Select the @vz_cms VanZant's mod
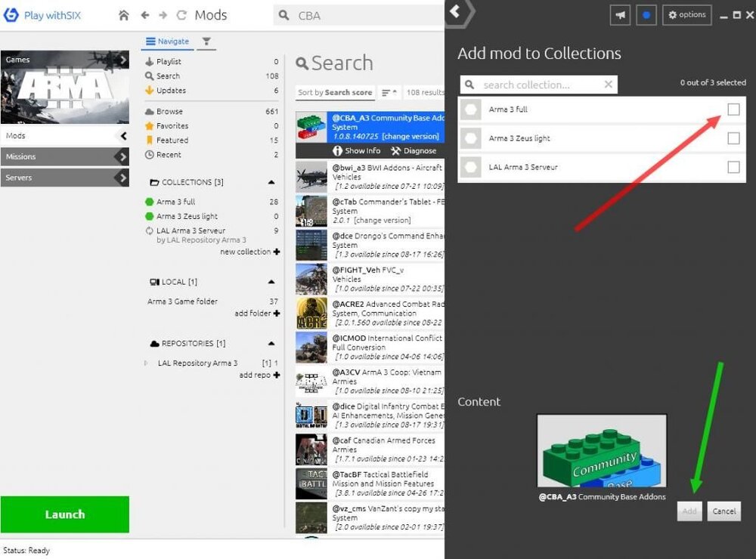756x559 pixels. coord(370,517)
